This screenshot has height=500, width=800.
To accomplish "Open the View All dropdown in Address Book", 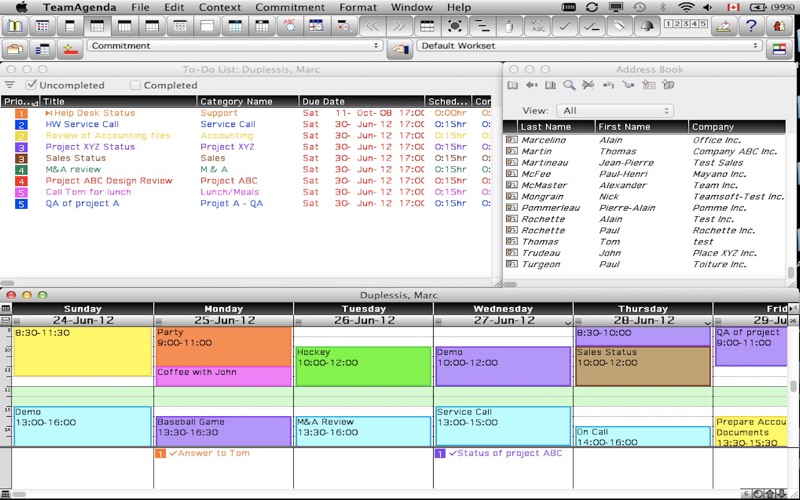I will point(615,111).
